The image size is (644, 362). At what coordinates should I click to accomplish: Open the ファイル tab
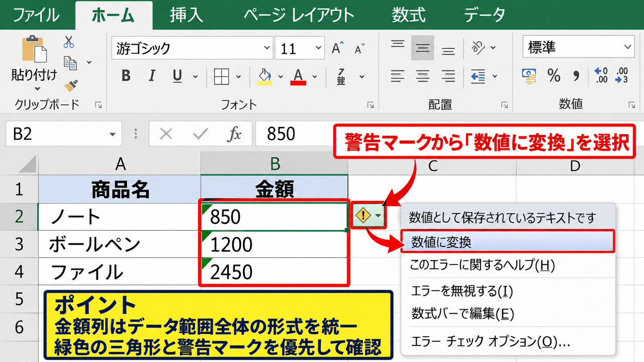pos(36,15)
